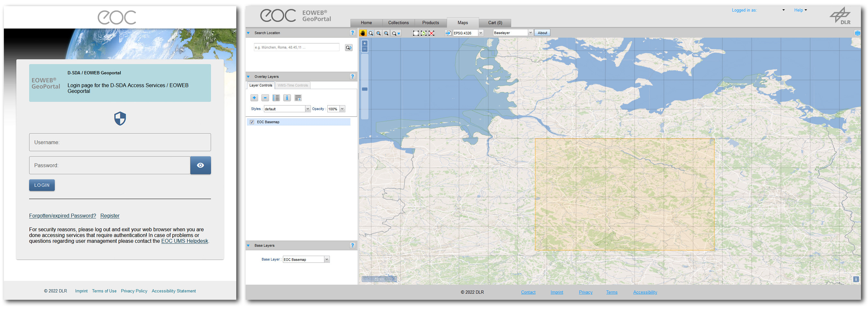Image resolution: width=868 pixels, height=312 pixels.
Task: Click the zoom out magnifier toolbar icon
Action: 386,33
